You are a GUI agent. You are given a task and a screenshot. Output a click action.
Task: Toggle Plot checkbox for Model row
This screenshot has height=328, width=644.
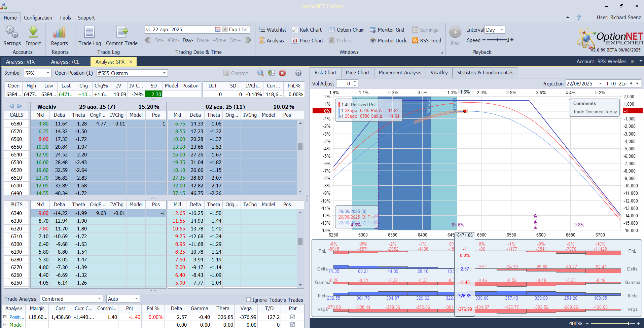tap(292, 325)
